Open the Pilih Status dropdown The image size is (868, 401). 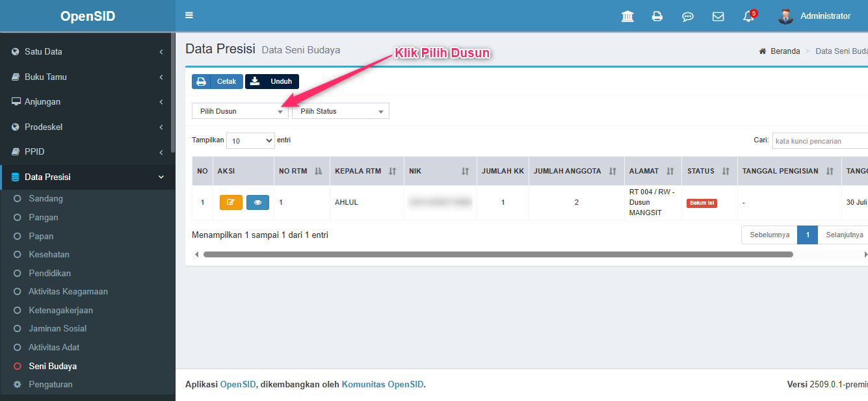tap(340, 111)
